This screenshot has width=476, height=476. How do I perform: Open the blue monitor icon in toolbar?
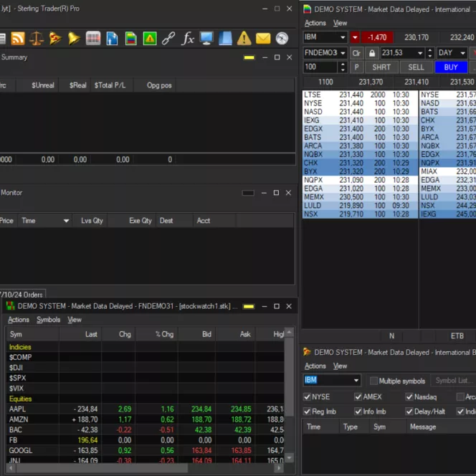[x=206, y=39]
